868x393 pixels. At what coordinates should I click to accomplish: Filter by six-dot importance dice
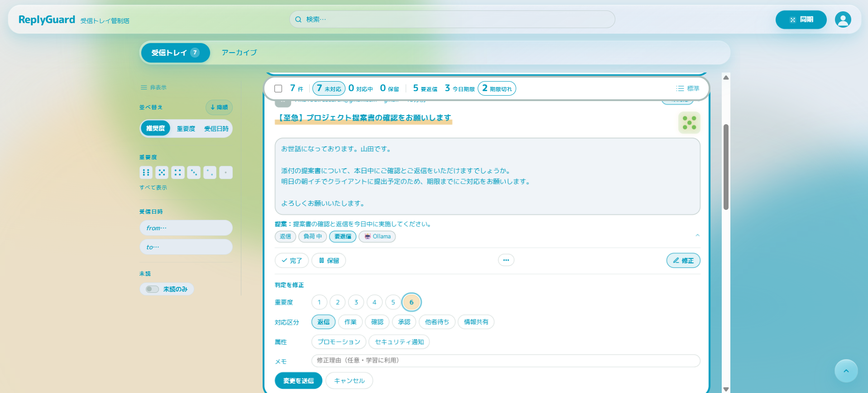coord(146,172)
